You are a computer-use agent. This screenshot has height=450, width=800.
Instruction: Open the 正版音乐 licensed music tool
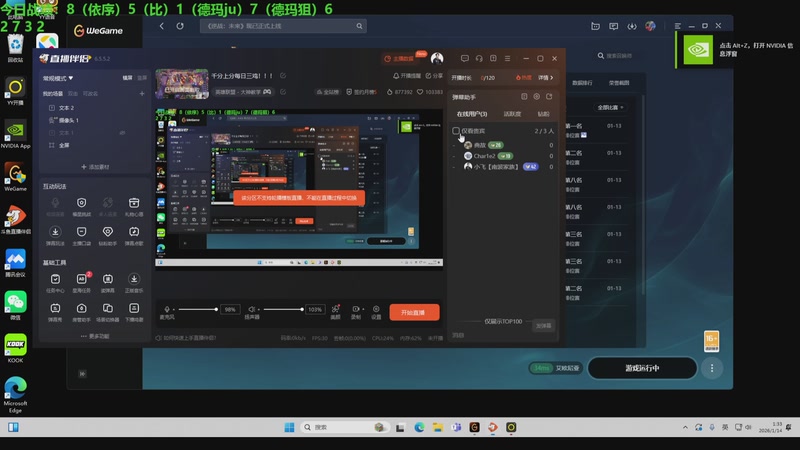134,283
